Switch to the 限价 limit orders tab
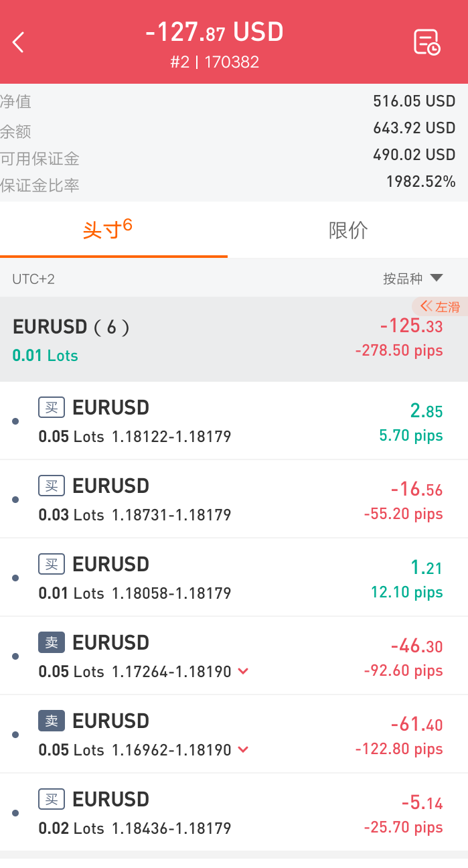This screenshot has height=868, width=468. point(348,230)
